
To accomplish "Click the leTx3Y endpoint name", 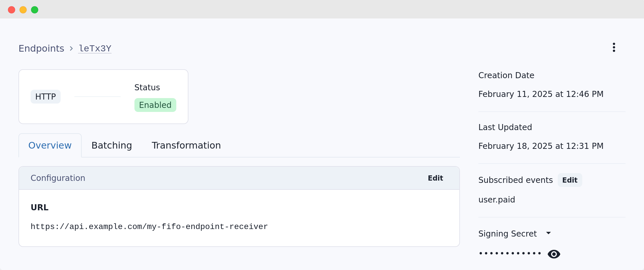I will click(x=95, y=48).
